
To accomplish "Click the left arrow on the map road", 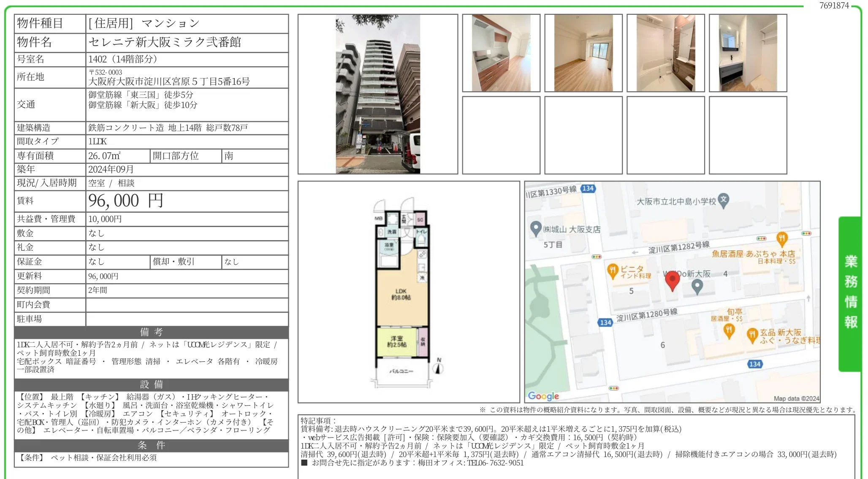I will [x=635, y=252].
